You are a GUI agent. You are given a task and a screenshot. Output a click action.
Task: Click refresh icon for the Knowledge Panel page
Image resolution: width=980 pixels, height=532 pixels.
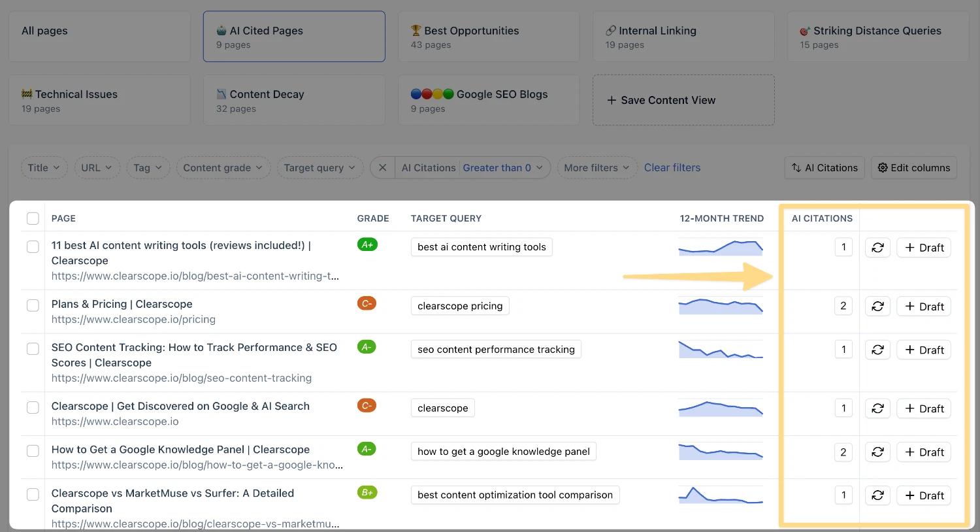click(x=877, y=452)
